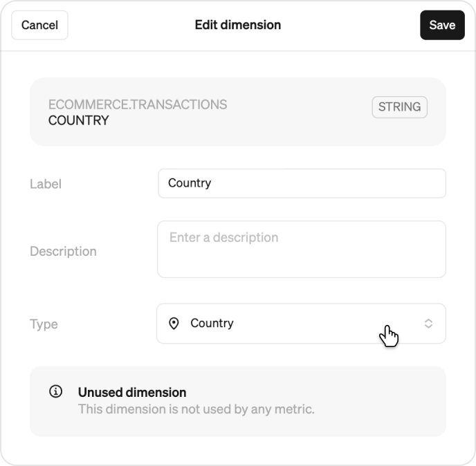This screenshot has width=476, height=466.
Task: Click the Edit dimension dialog title
Action: [238, 25]
